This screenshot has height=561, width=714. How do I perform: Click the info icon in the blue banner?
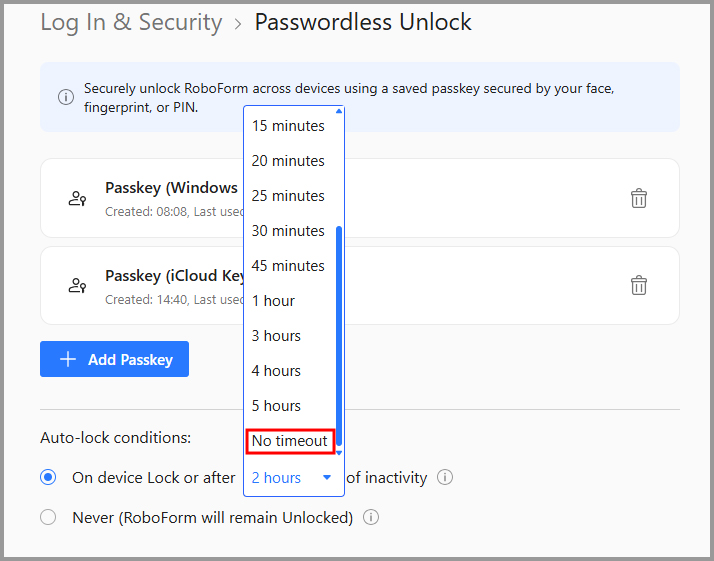(x=66, y=97)
